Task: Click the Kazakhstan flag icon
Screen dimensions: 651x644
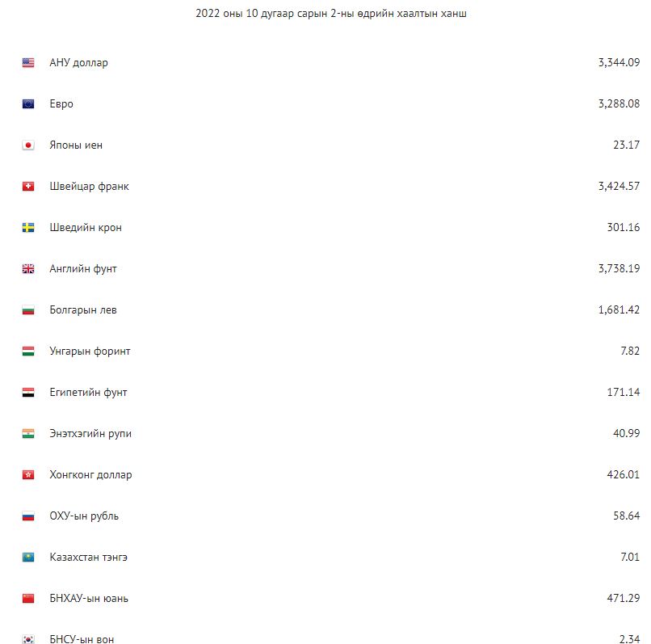Action: tap(28, 558)
